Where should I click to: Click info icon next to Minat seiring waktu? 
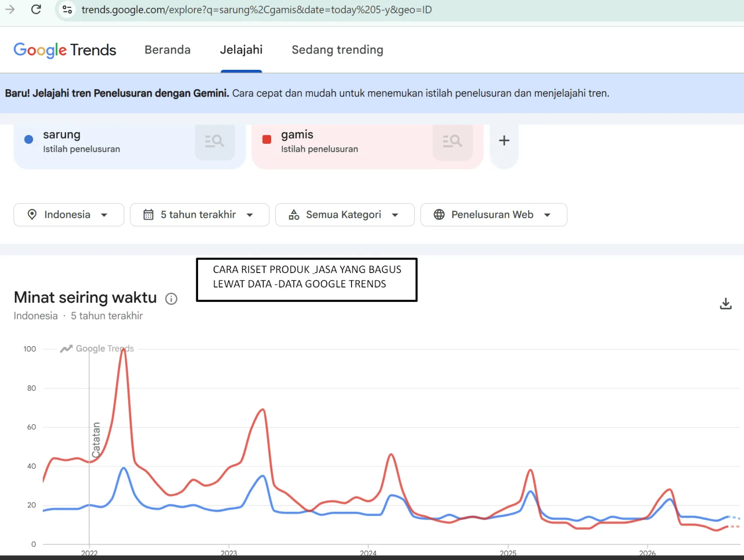171,299
